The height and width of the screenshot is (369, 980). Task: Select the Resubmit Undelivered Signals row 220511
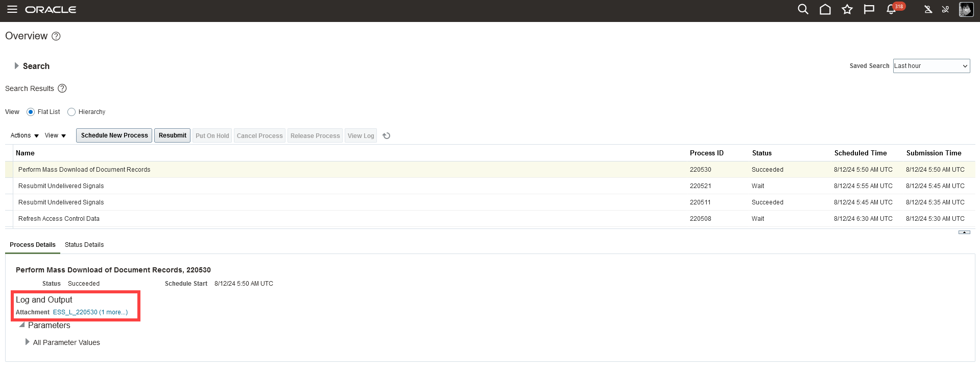[x=490, y=202]
